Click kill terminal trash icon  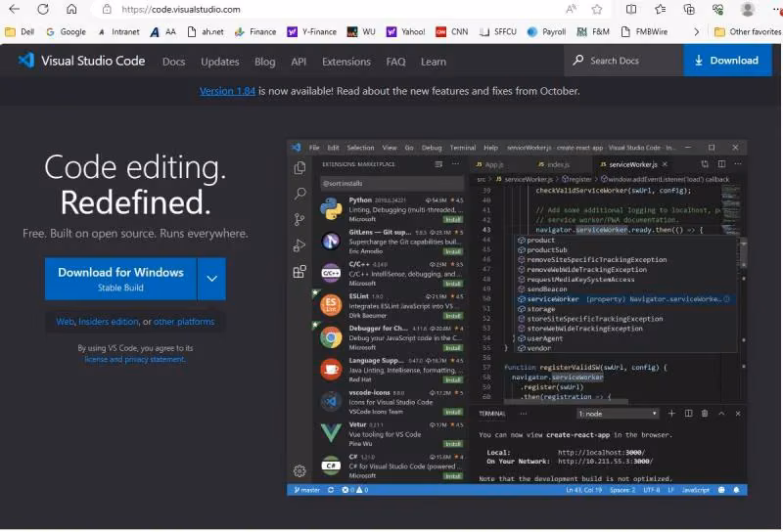pyautogui.click(x=705, y=414)
